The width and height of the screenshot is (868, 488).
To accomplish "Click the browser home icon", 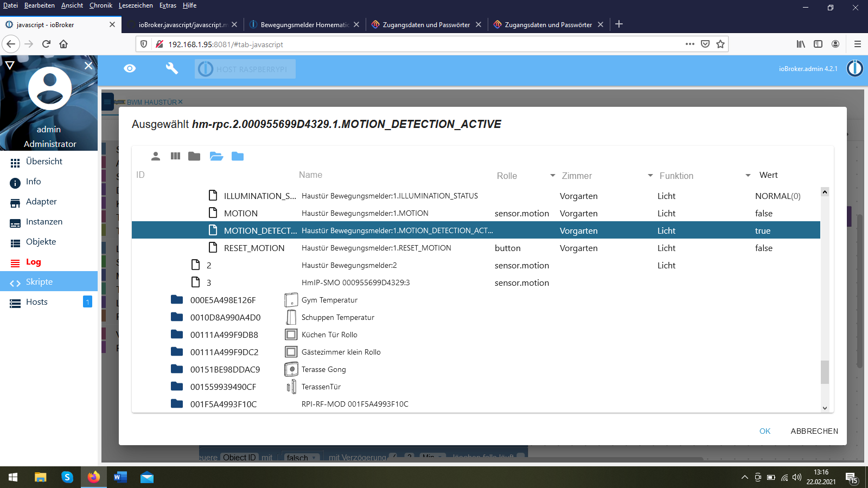I will pyautogui.click(x=63, y=44).
